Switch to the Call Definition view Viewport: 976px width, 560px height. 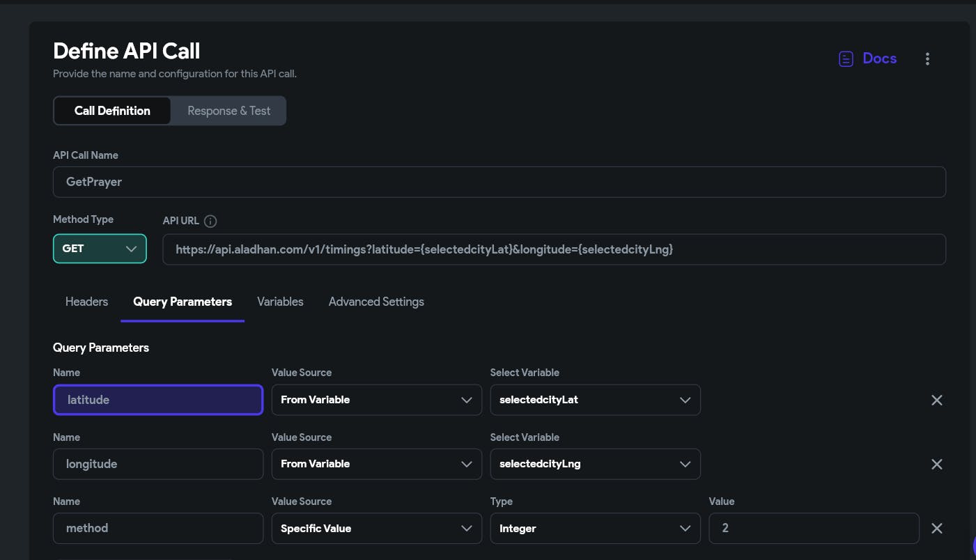[x=112, y=111]
